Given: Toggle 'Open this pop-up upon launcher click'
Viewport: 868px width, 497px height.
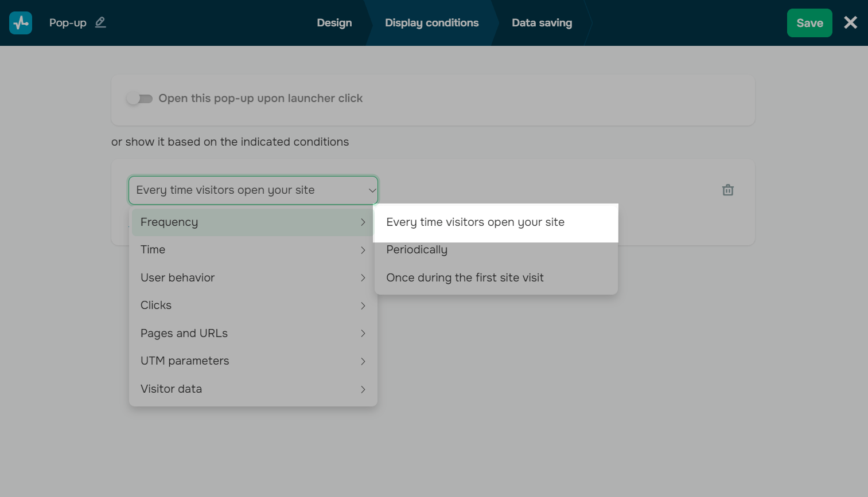Looking at the screenshot, I should [x=139, y=99].
